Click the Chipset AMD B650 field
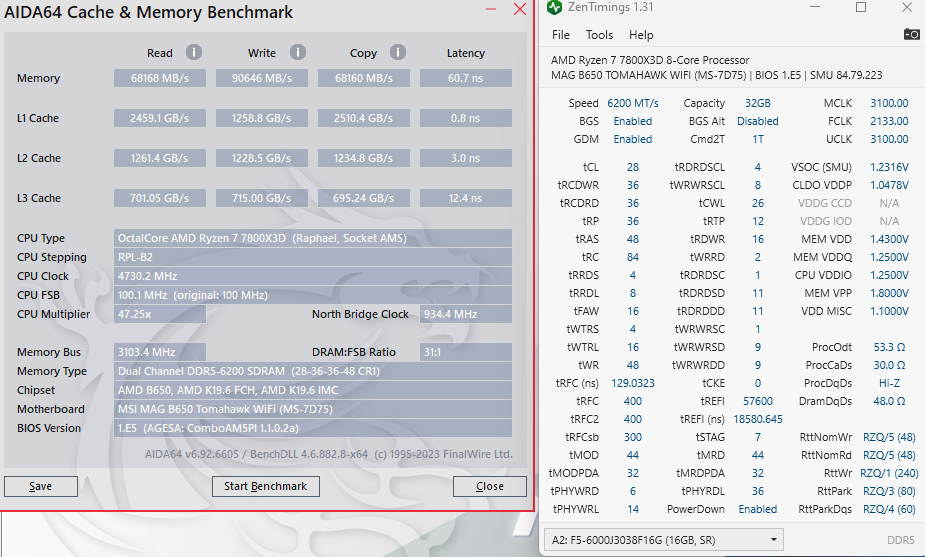Viewport: 925px width, 557px height. click(x=313, y=390)
